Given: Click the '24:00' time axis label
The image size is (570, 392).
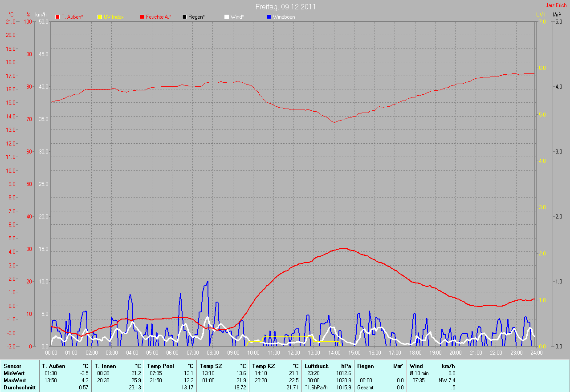Looking at the screenshot, I should tap(536, 352).
